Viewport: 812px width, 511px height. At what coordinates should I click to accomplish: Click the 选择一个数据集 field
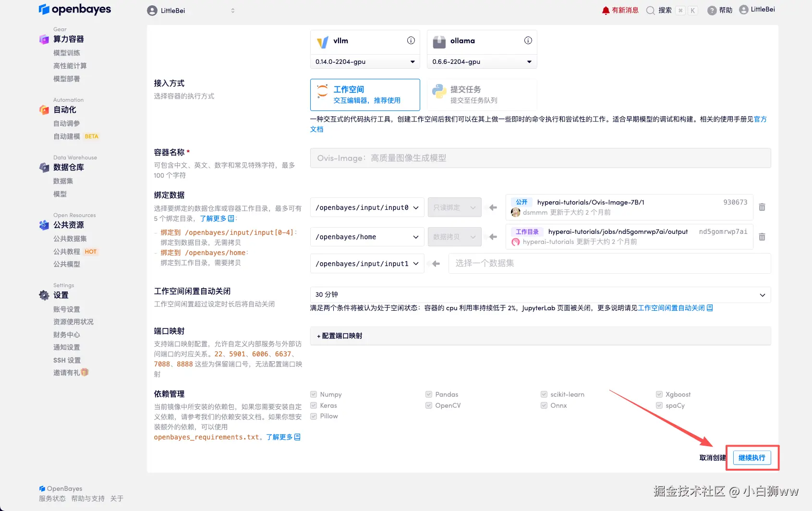coord(610,263)
